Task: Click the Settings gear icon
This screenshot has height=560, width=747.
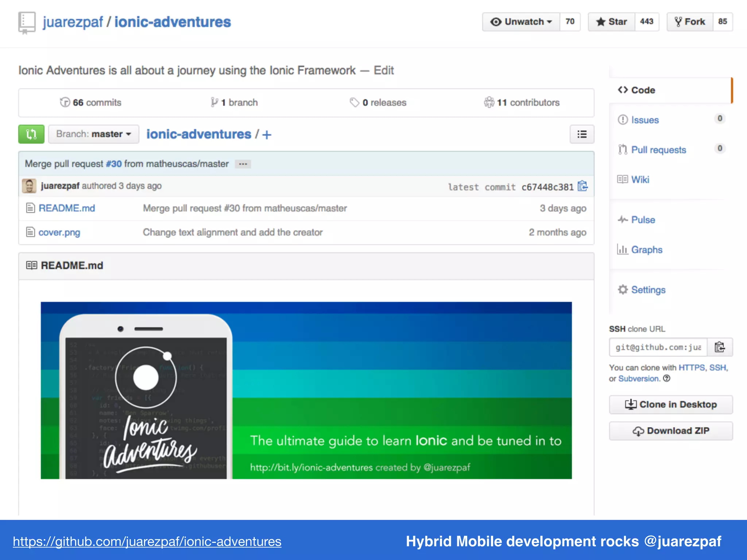Action: coord(623,289)
